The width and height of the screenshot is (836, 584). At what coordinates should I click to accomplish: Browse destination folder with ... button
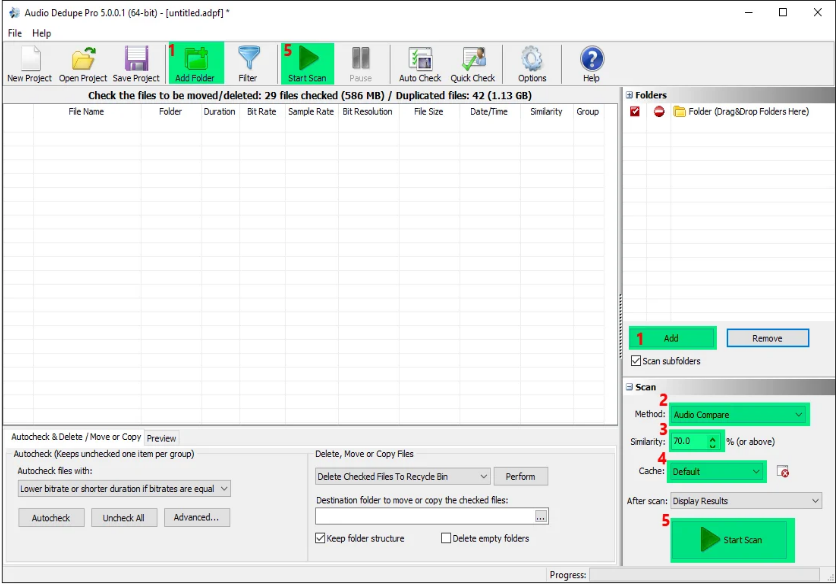click(x=541, y=516)
